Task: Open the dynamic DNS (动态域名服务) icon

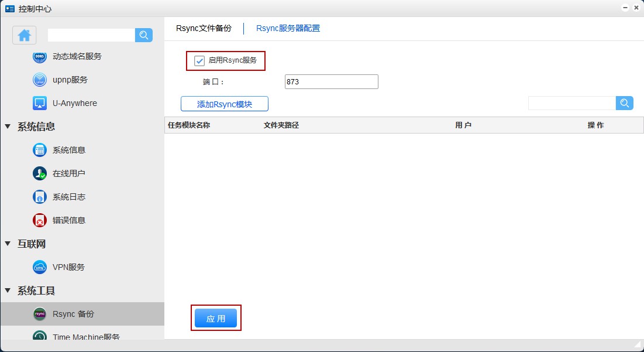Action: [x=40, y=57]
